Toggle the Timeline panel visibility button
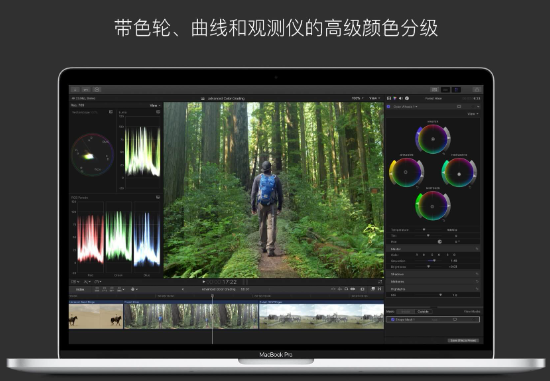The image size is (550, 381). [445, 90]
